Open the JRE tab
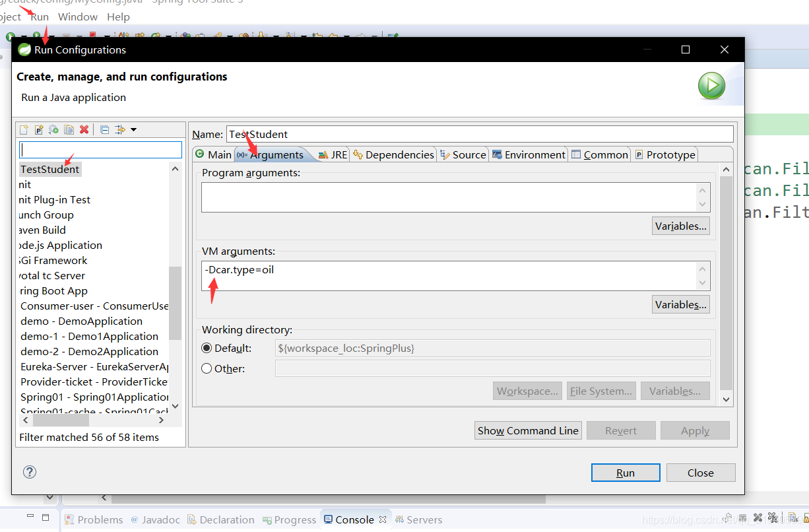Screen dimensions: 809x532 [x=333, y=154]
